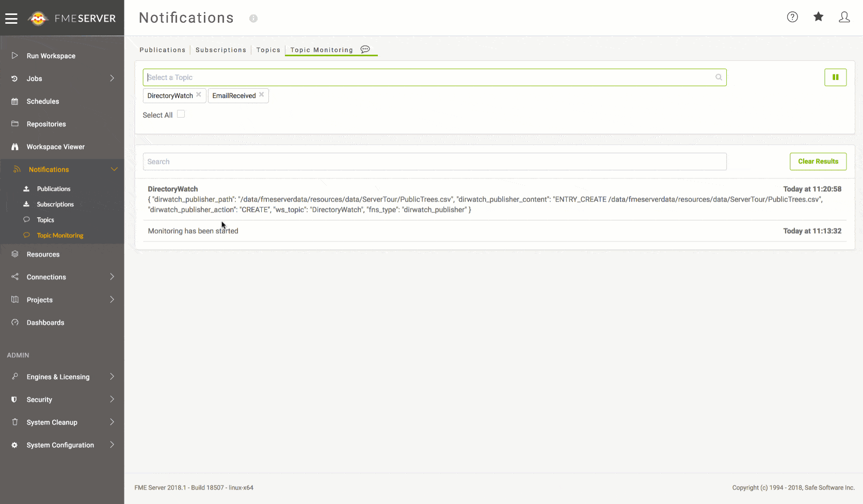Viewport: 863px width, 504px height.
Task: Toggle the hamburger navigation menu
Action: [x=11, y=19]
